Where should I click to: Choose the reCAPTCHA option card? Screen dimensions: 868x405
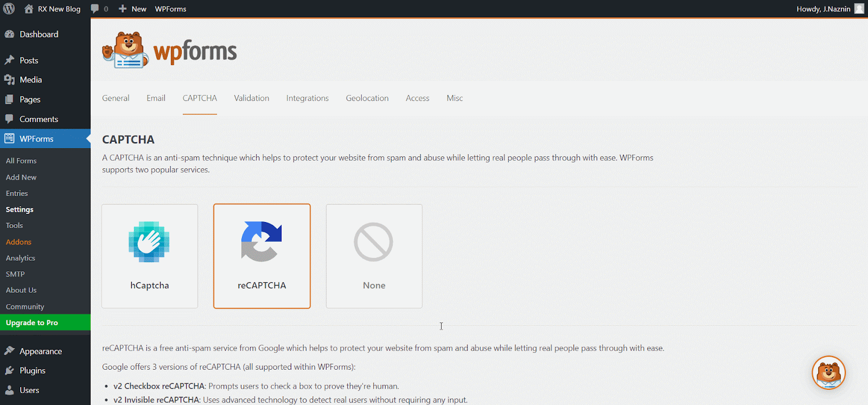262,256
